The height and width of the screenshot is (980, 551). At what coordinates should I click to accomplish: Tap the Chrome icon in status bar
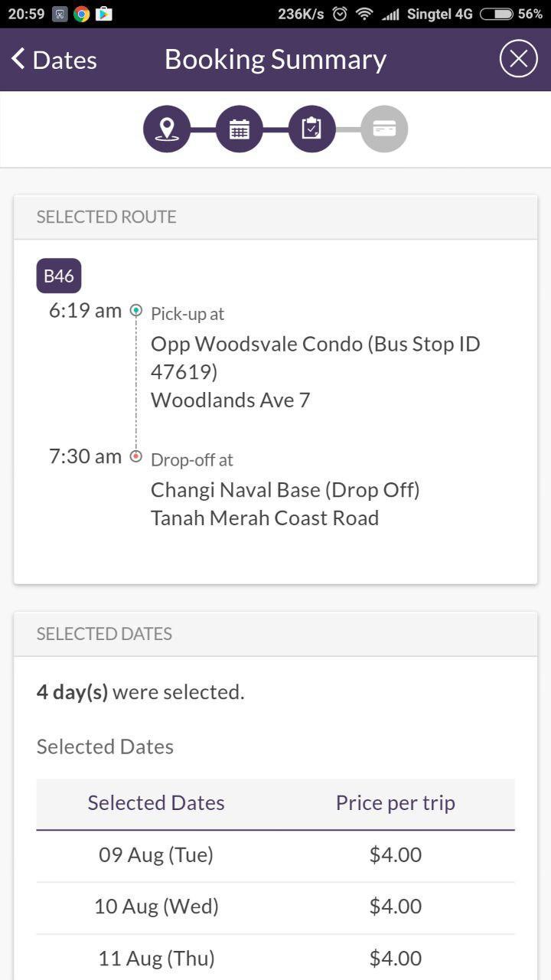coord(82,14)
